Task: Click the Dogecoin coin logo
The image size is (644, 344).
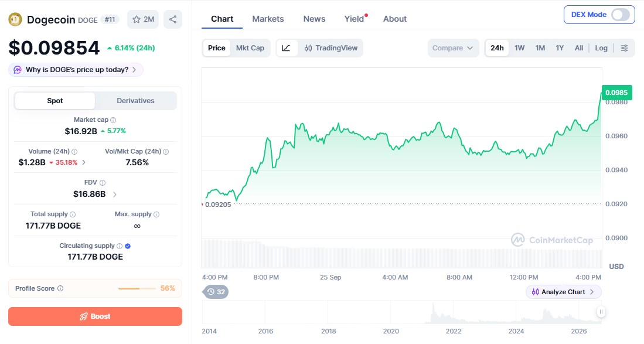Action: (15, 19)
